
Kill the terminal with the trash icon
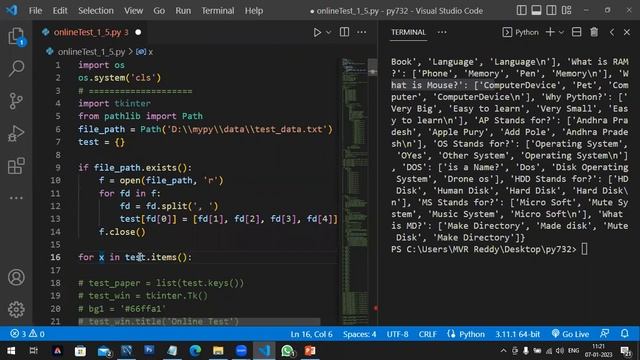[x=594, y=32]
